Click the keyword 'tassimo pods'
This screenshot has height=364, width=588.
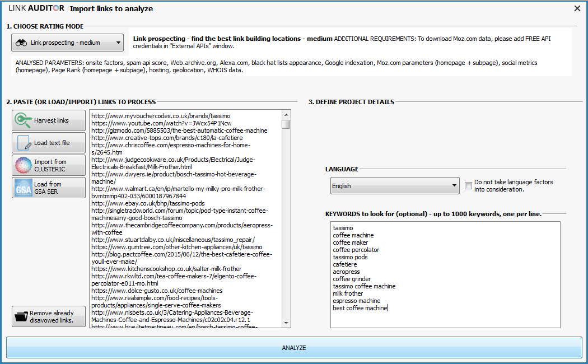coord(350,257)
